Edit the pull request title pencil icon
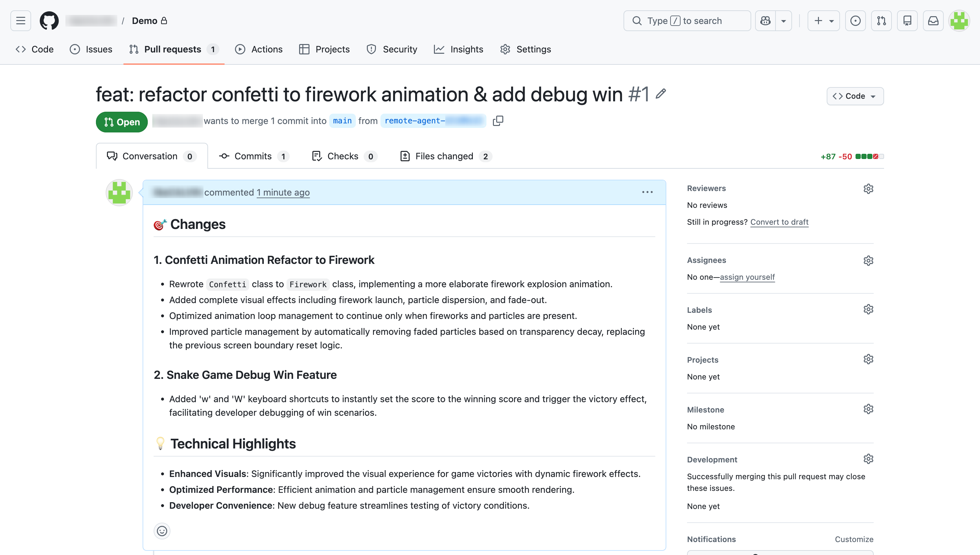This screenshot has height=555, width=980. click(x=661, y=94)
